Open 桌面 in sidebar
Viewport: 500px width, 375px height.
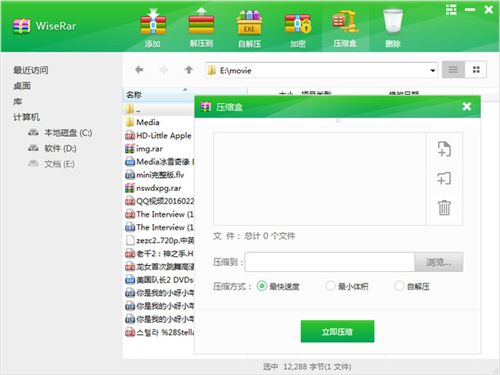coord(22,86)
